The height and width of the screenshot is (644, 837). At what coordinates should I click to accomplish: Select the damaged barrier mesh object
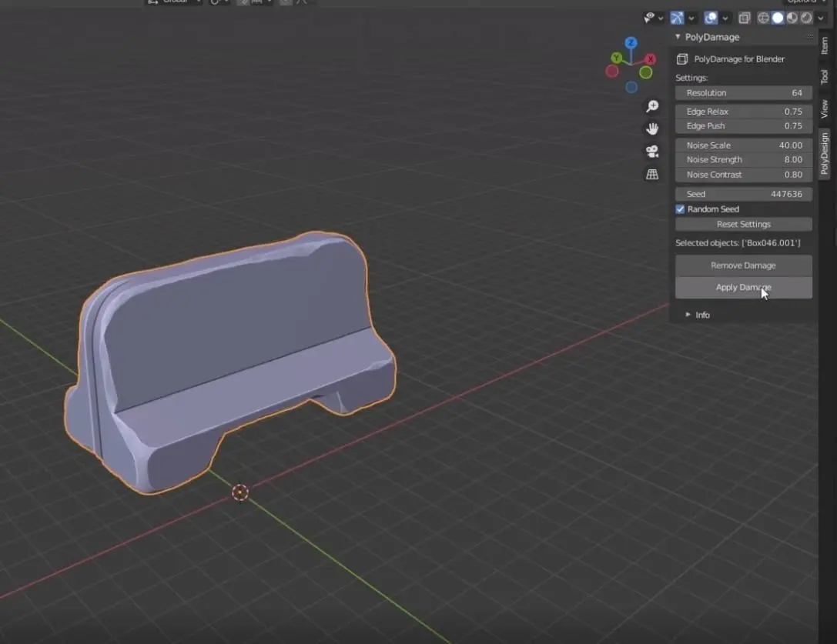tap(229, 363)
